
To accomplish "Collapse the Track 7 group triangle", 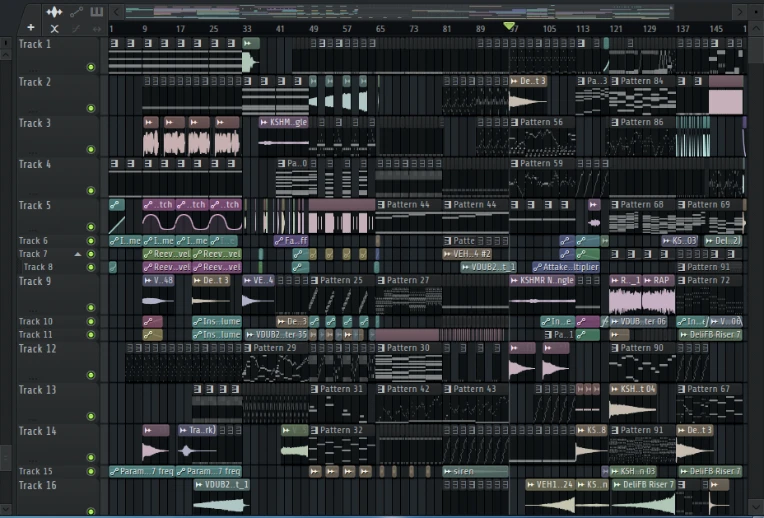I will pyautogui.click(x=78, y=255).
